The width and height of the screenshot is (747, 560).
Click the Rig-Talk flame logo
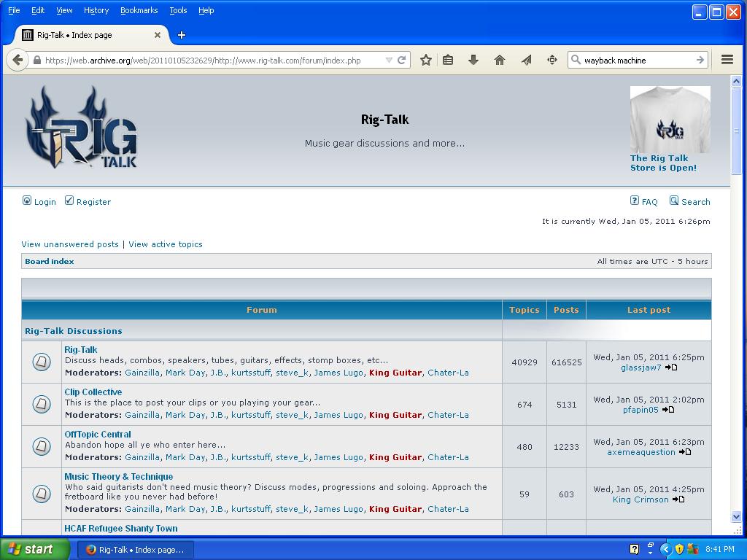(82, 127)
